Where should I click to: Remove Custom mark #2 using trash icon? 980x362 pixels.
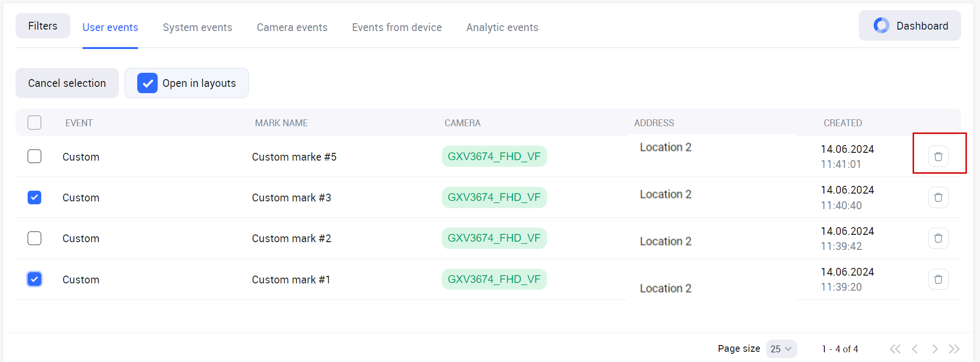click(938, 238)
